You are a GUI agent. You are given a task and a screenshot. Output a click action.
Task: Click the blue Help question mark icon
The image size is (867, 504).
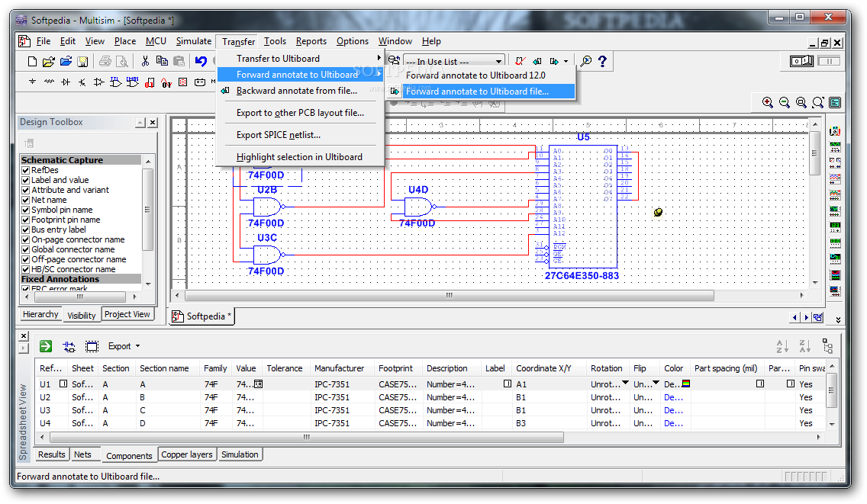(603, 61)
